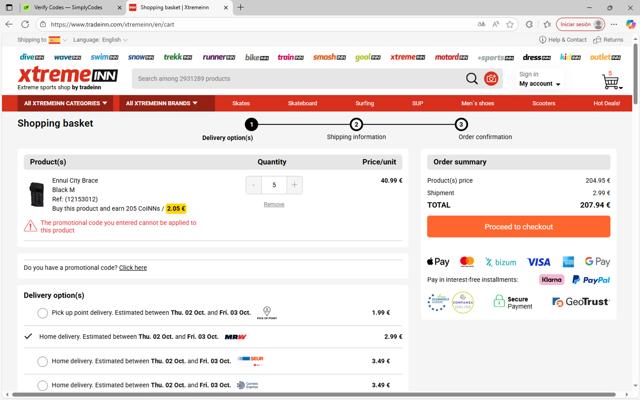Viewport: 640px width, 400px height.
Task: Click the browser refresh icon
Action: [x=25, y=24]
